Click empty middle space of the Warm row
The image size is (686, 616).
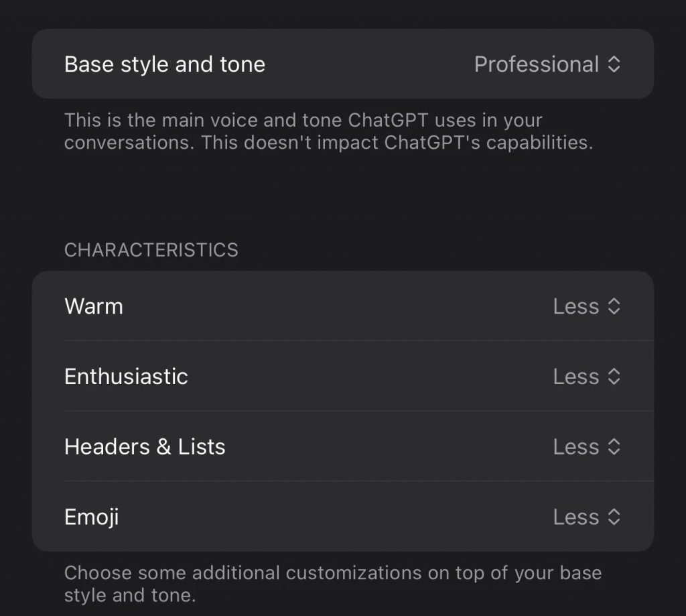tap(335, 306)
